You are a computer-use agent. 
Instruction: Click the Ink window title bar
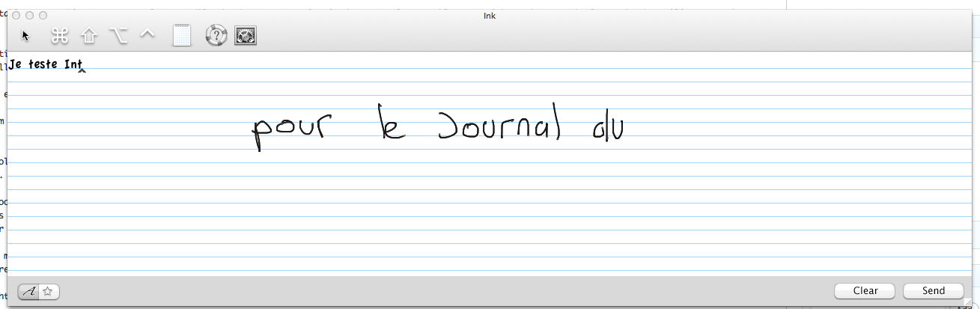click(x=490, y=15)
